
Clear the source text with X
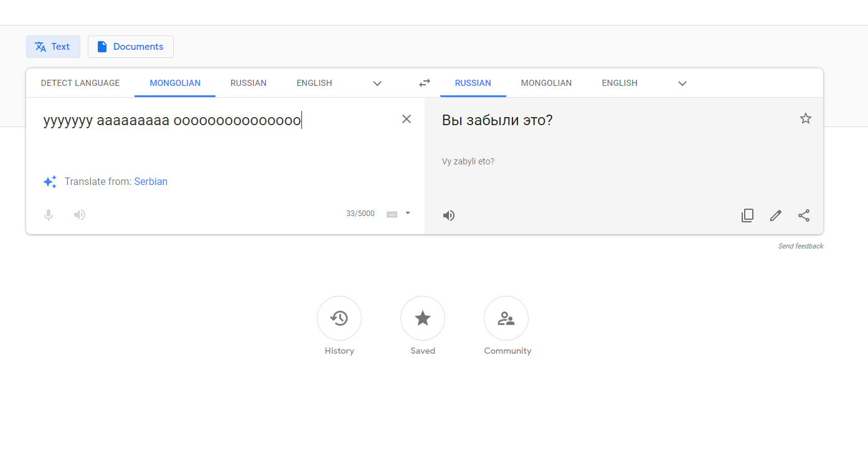tap(407, 119)
